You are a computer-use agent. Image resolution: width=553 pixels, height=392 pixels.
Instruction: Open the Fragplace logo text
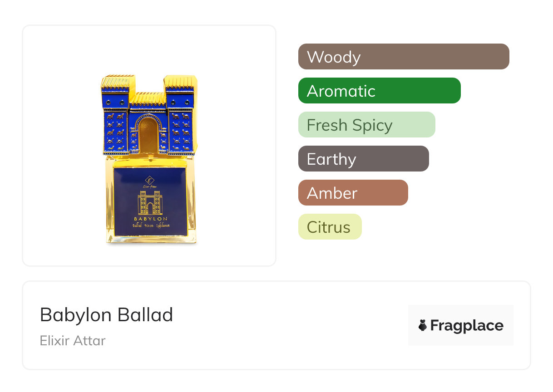467,325
